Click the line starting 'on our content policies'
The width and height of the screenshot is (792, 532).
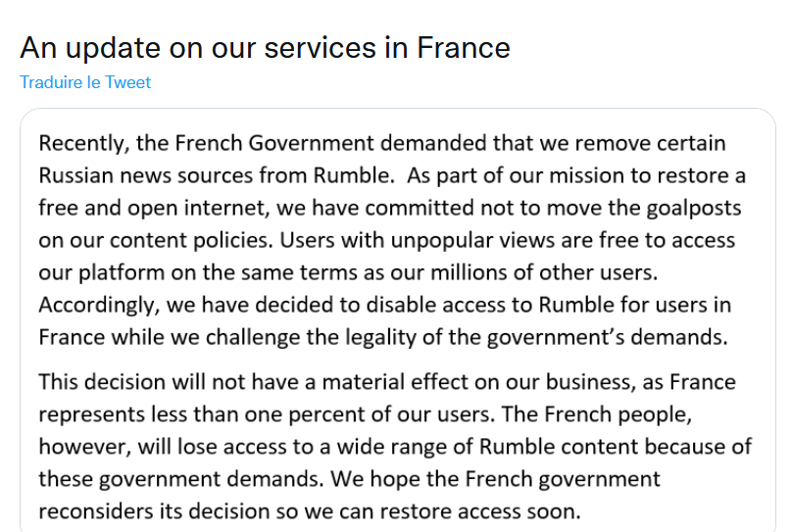coord(386,241)
